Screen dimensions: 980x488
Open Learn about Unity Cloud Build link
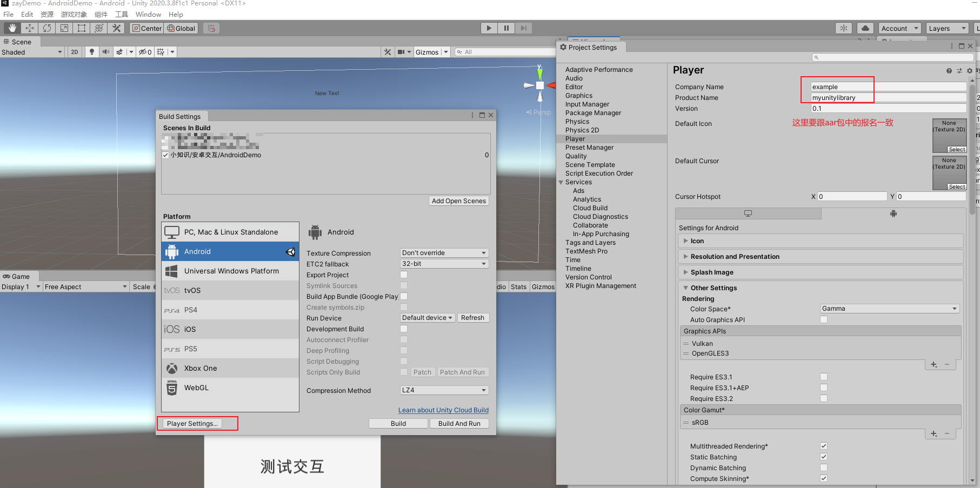[443, 410]
